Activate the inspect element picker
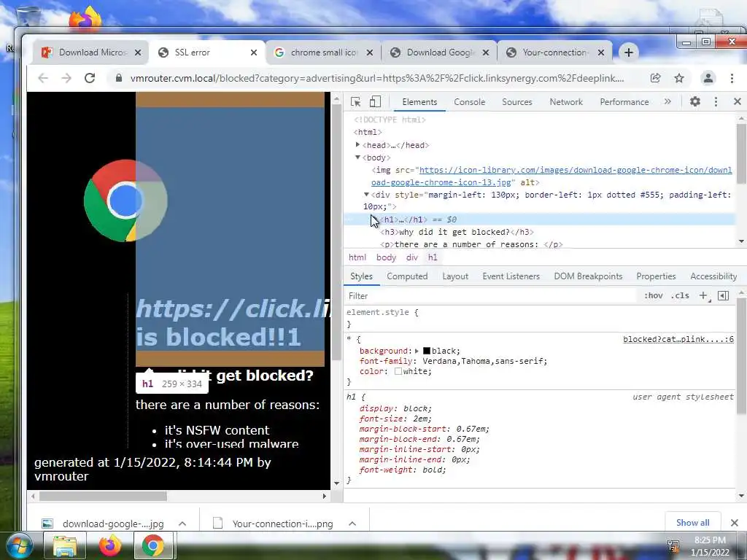This screenshot has width=747, height=560. pyautogui.click(x=355, y=102)
